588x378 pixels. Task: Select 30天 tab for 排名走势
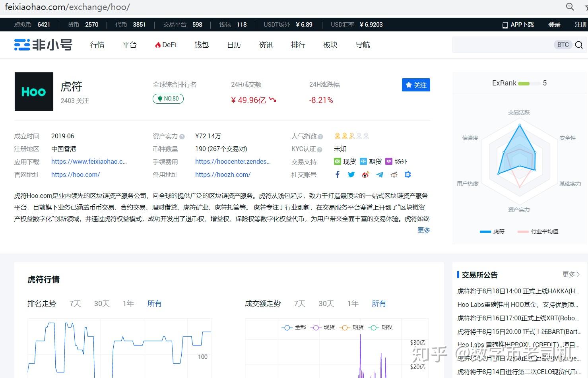pos(102,304)
